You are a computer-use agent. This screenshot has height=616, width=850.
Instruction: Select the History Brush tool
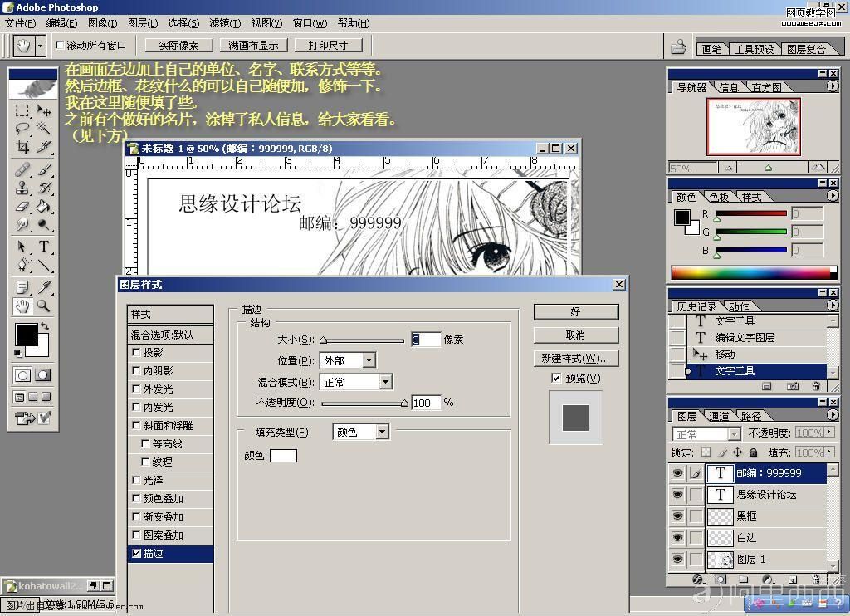(44, 188)
